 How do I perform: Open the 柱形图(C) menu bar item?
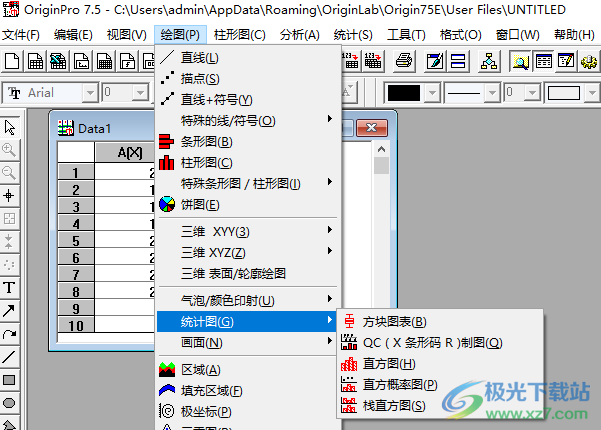[240, 35]
